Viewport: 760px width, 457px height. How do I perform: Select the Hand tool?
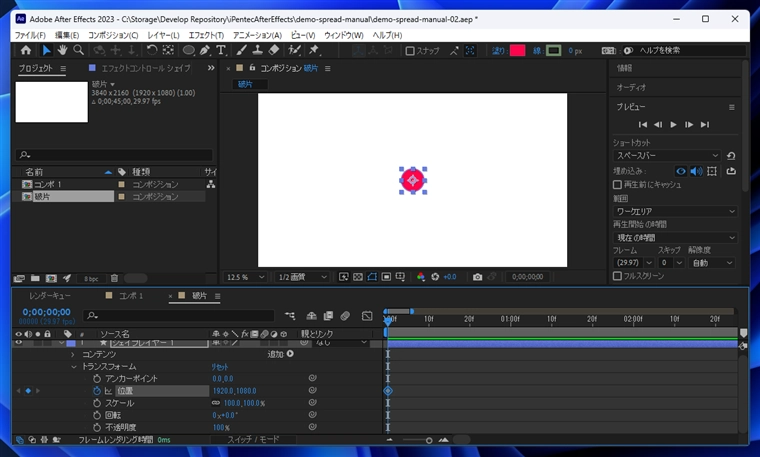(62, 50)
